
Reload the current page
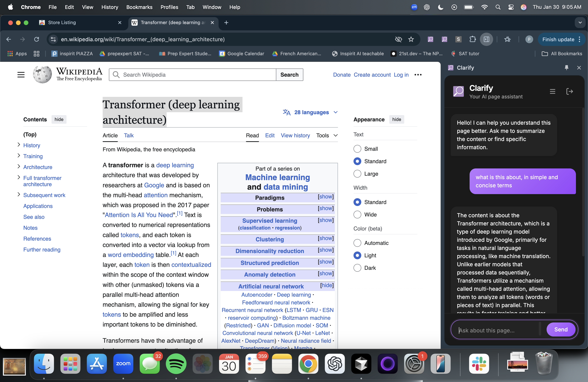(37, 39)
